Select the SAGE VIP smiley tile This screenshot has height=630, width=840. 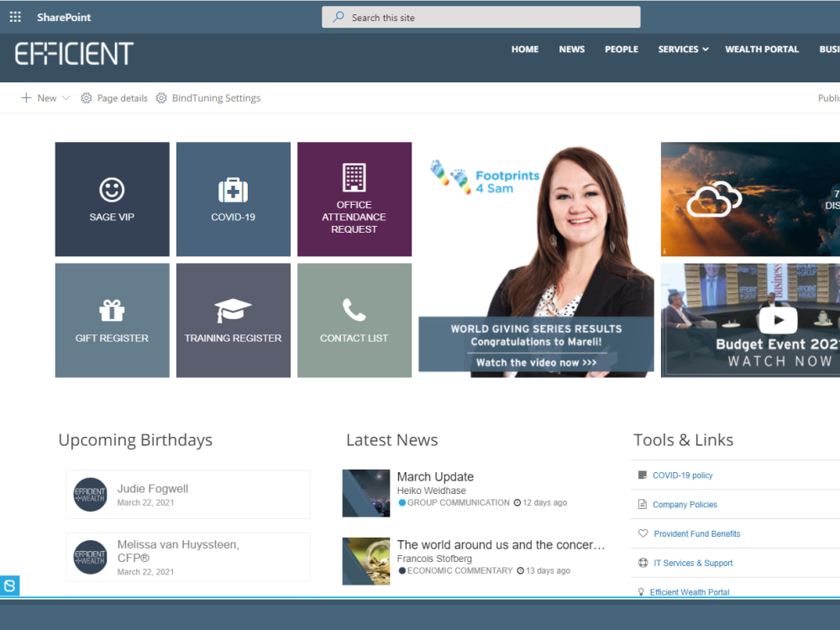pyautogui.click(x=112, y=199)
